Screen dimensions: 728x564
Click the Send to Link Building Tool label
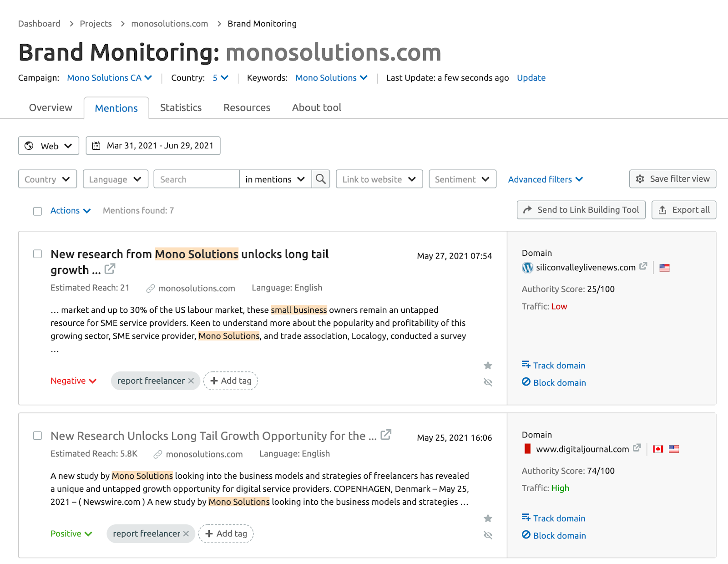point(588,210)
